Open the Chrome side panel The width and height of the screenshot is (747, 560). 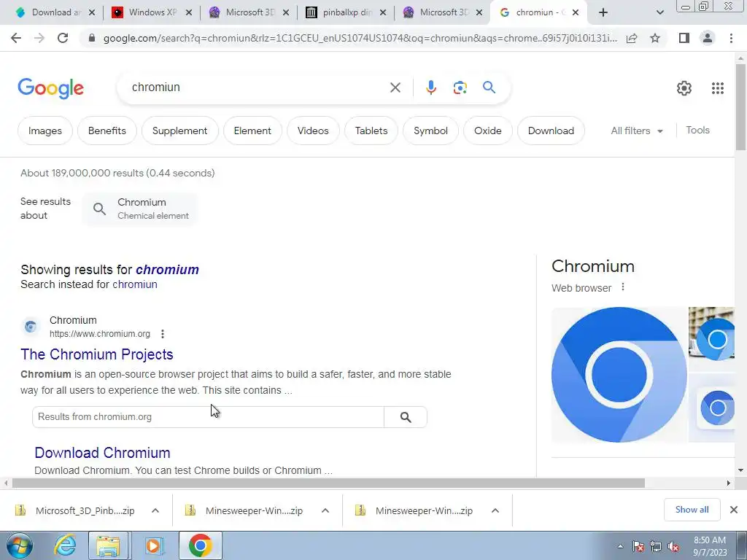(x=684, y=38)
